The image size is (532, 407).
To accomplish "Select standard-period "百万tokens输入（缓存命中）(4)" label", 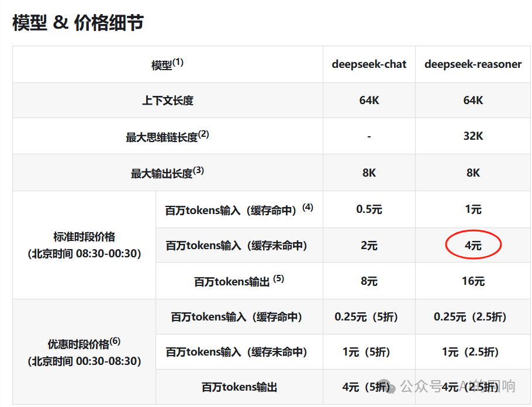I will [239, 209].
